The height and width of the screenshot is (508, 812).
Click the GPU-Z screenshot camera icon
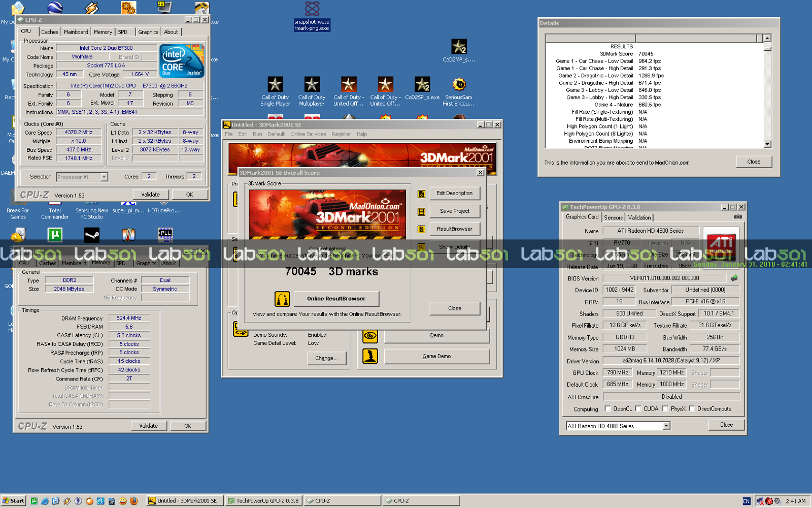(738, 217)
